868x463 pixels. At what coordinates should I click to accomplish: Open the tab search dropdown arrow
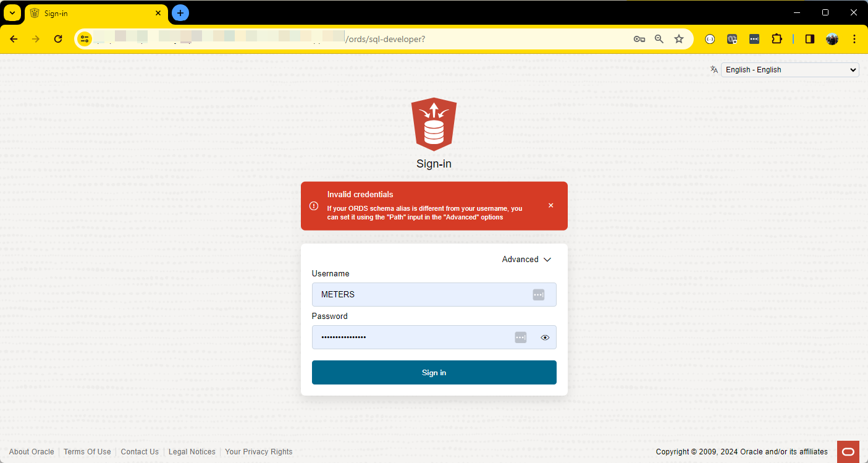(12, 13)
